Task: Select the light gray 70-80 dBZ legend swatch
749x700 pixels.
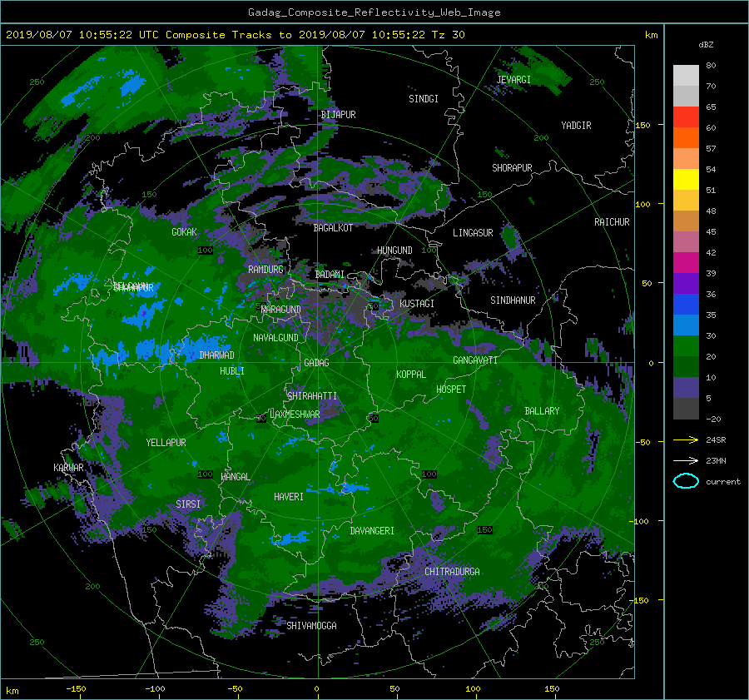Action: 686,75
